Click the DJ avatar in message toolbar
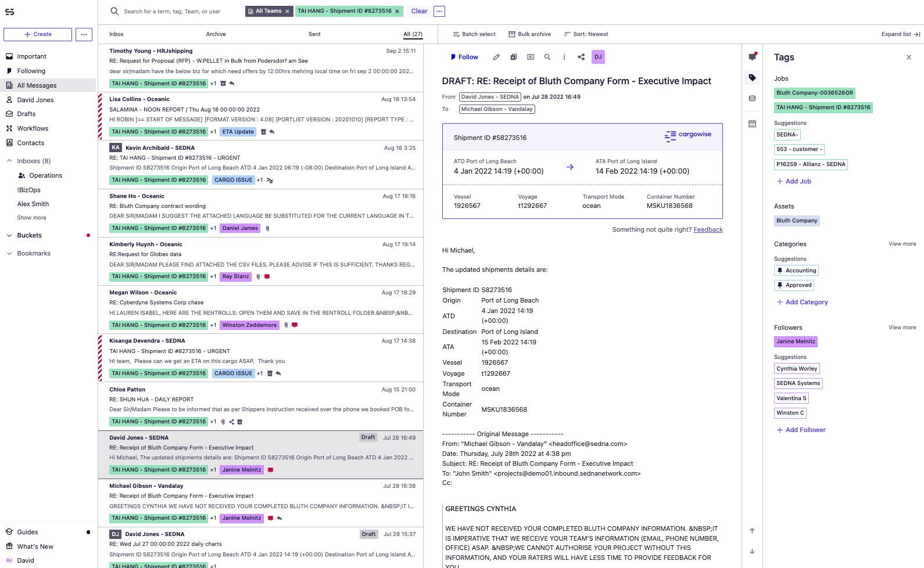The width and height of the screenshot is (924, 568). click(x=598, y=57)
